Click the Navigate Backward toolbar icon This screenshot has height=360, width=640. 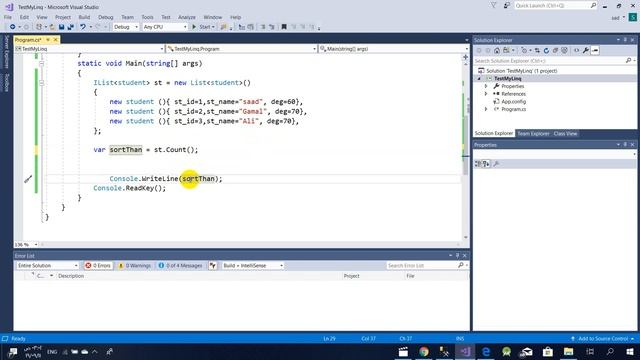[x=13, y=27]
